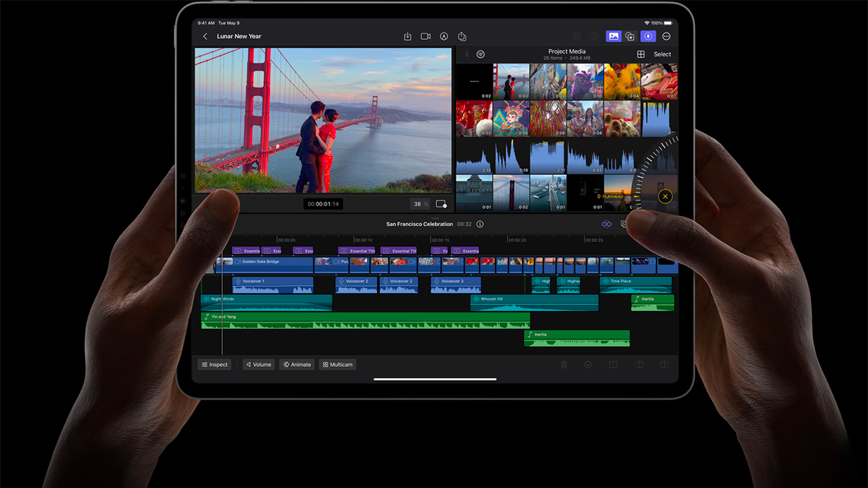Viewport: 868px width, 488px height.
Task: Tap the redo arrow icon
Action: click(595, 37)
